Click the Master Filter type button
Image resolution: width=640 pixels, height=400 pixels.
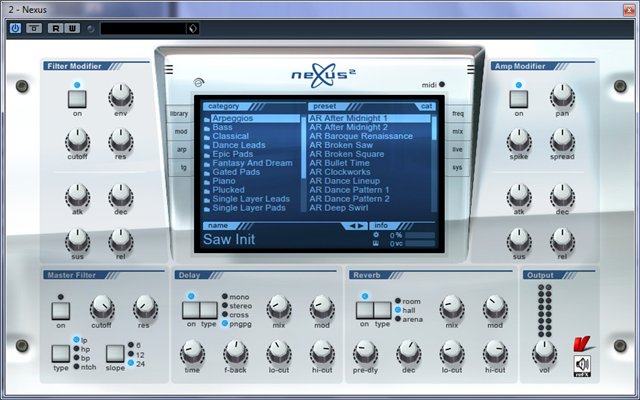60,353
